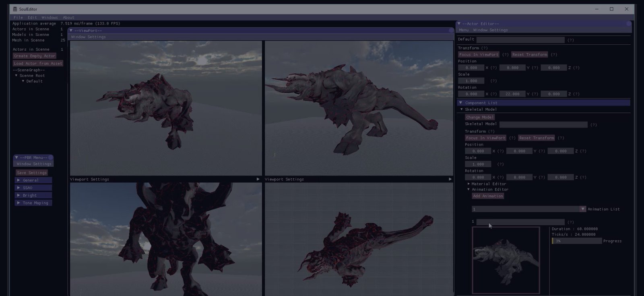Click the help marker next to the Default name field
This screenshot has height=296, width=644.
[x=570, y=40]
